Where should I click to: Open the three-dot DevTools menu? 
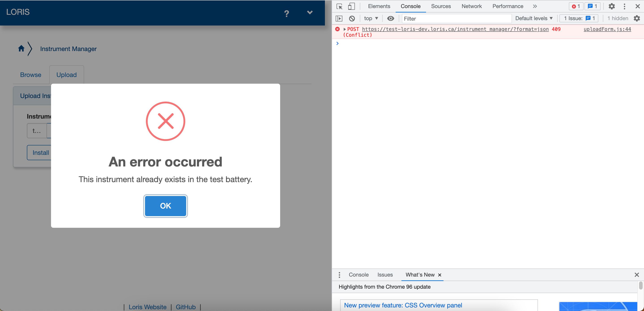pyautogui.click(x=624, y=6)
